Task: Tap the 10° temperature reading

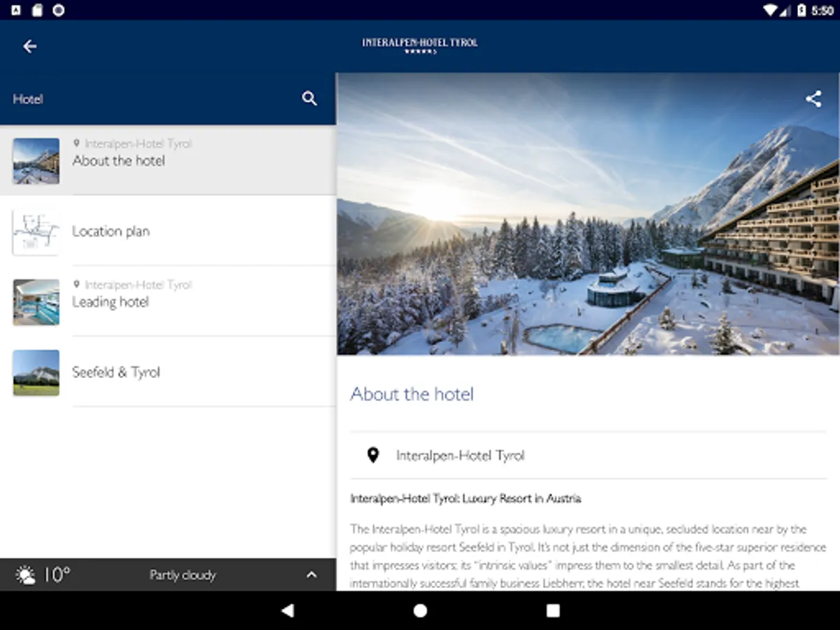Action: 57,575
